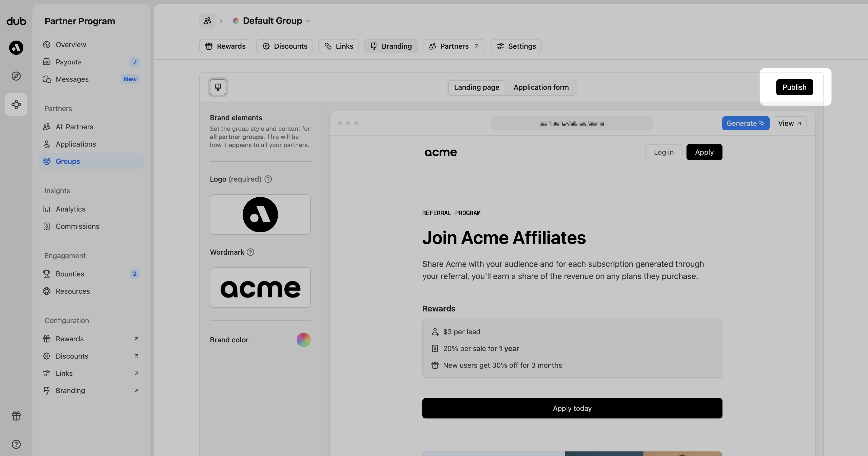Open the group Settings tab
Viewport: 868px width, 456px height.
pos(516,46)
